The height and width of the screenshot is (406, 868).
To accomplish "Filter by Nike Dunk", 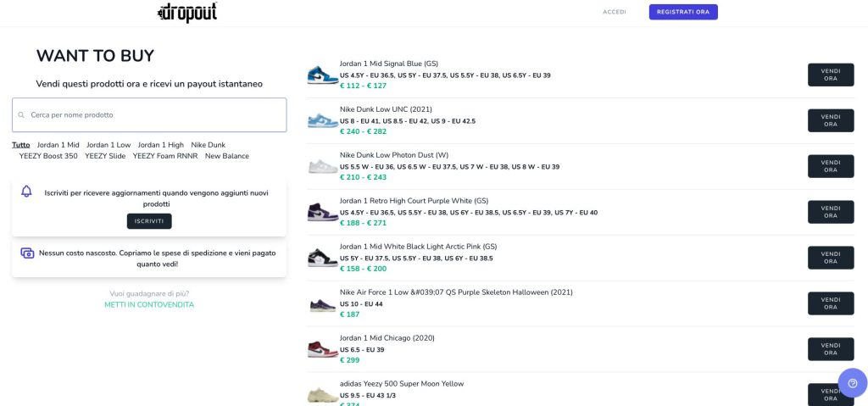I will [209, 145].
